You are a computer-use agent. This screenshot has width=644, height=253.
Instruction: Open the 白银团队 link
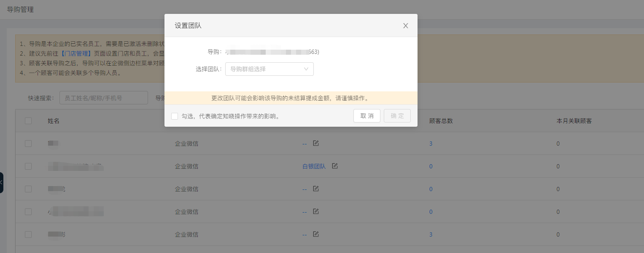click(x=314, y=166)
